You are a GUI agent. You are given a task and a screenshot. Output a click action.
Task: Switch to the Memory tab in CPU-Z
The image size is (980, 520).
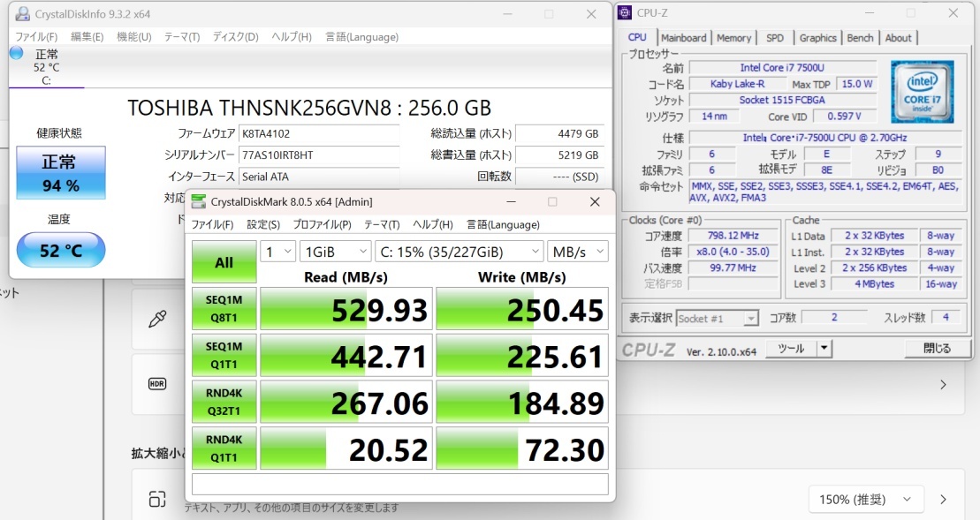pos(733,38)
